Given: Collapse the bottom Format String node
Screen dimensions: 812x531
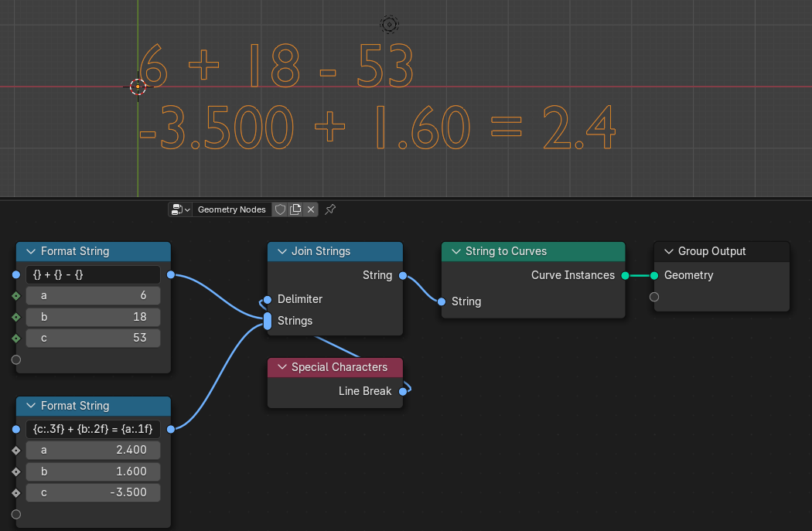Looking at the screenshot, I should point(31,406).
